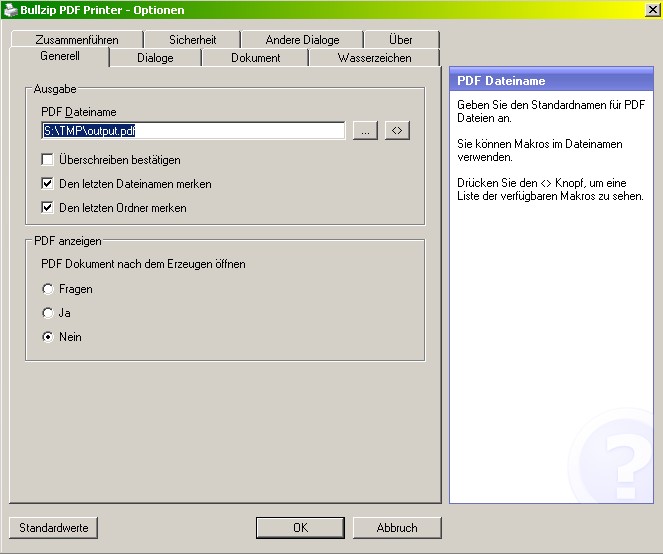Open file browse button with three dots

(x=365, y=131)
